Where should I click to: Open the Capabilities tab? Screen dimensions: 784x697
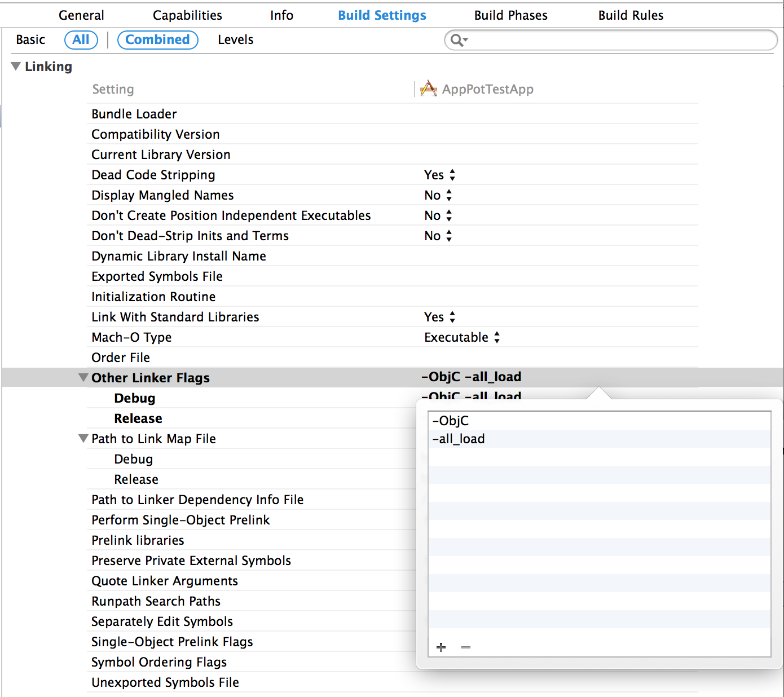(187, 15)
